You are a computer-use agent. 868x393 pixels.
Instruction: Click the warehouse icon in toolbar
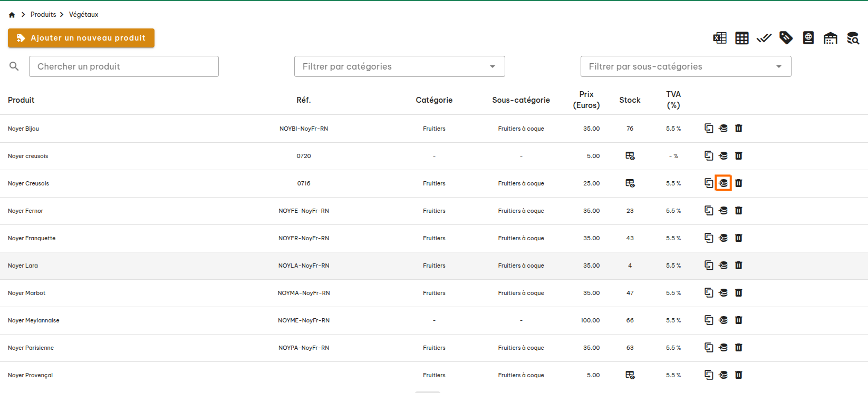click(831, 38)
